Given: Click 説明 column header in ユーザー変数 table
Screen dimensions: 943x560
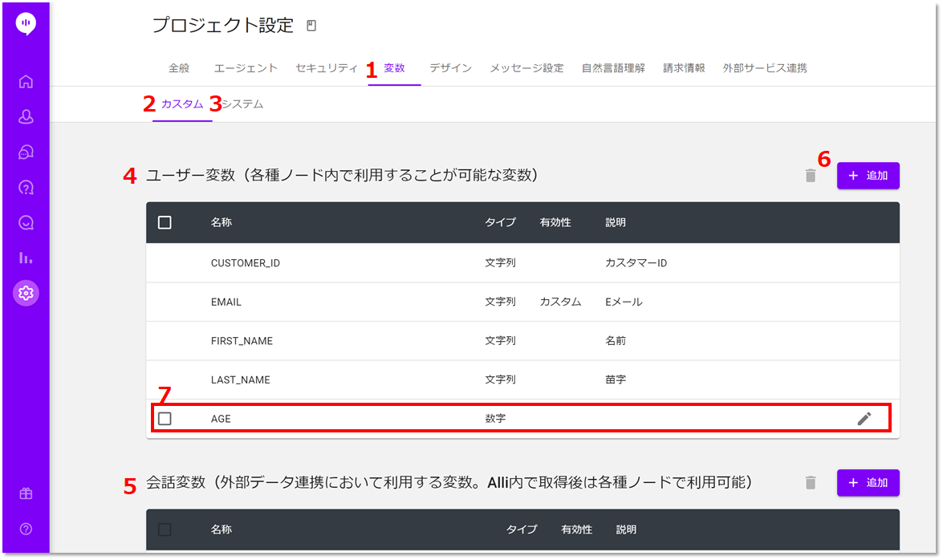Looking at the screenshot, I should [x=616, y=222].
